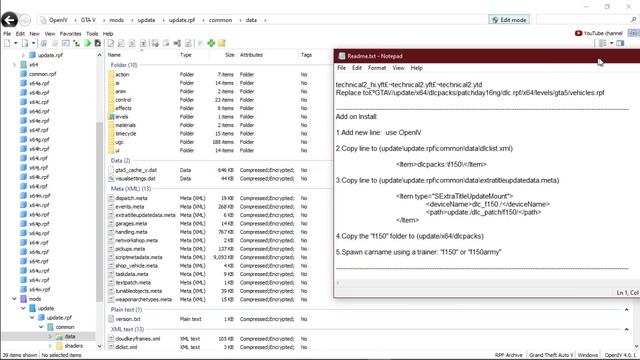Sort by the Size column header
Viewport: 640px width, 360px height.
point(230,55)
